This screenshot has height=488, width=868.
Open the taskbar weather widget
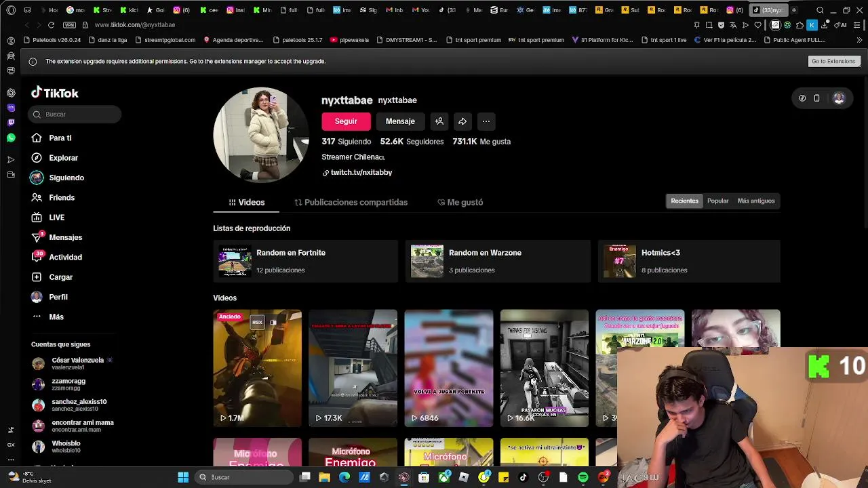click(29, 477)
